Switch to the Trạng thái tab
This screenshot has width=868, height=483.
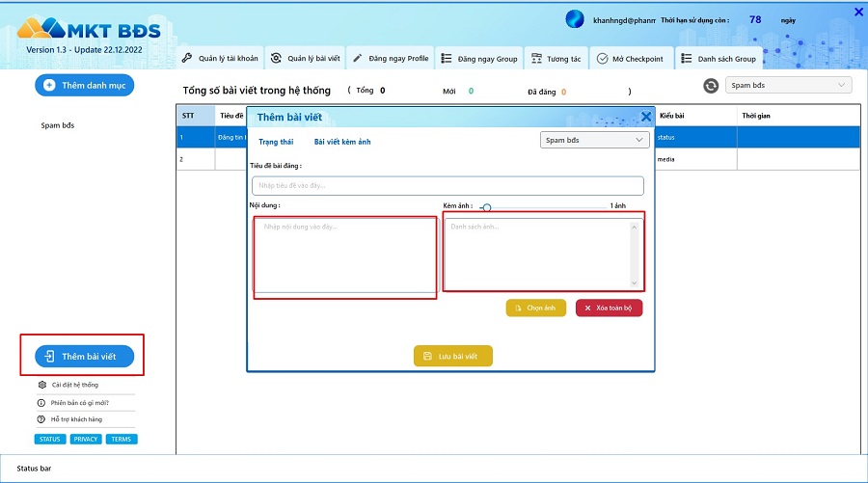276,142
